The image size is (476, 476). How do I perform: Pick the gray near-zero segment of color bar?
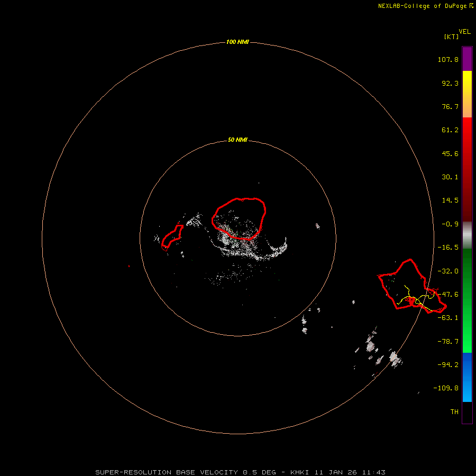[467, 235]
